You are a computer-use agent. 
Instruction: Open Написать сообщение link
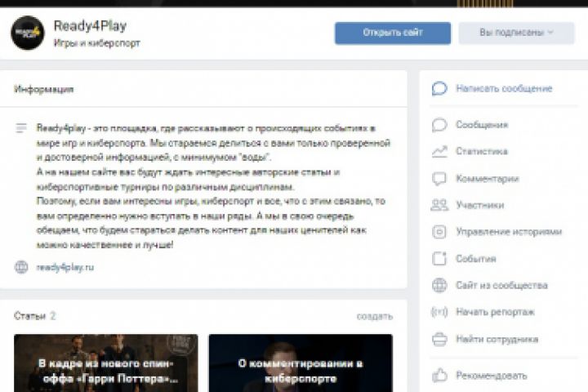[x=504, y=88]
